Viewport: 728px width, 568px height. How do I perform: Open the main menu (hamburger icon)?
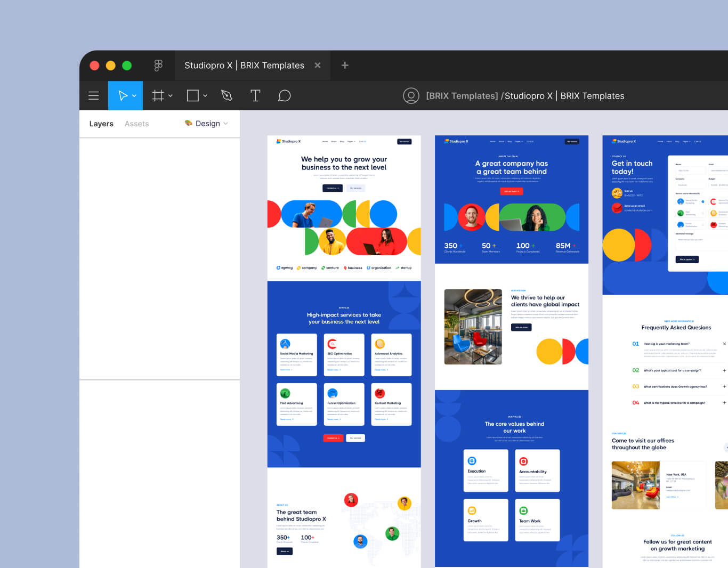[x=94, y=95]
